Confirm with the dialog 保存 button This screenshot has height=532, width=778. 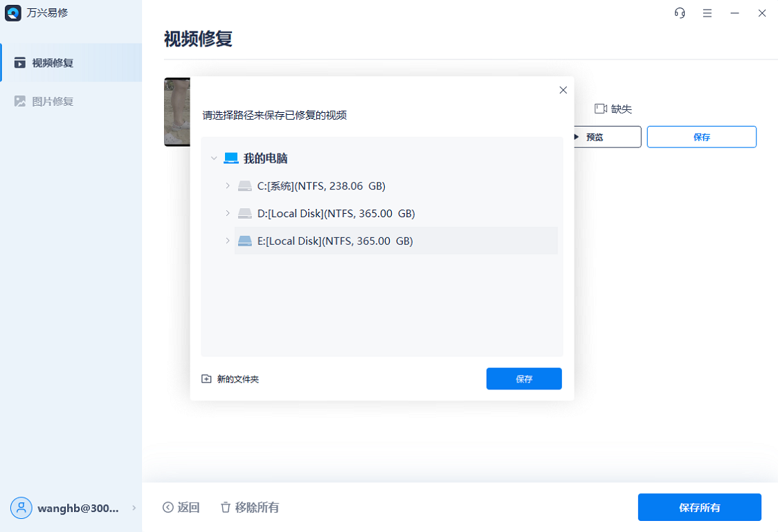pyautogui.click(x=524, y=378)
